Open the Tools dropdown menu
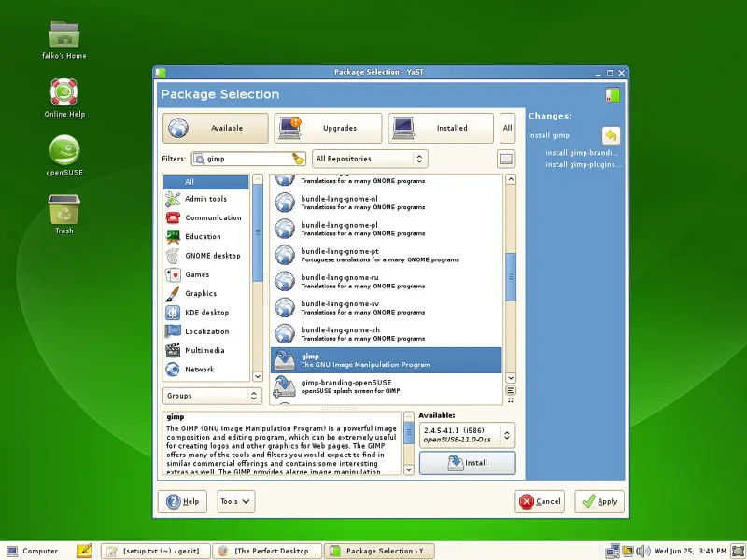The width and height of the screenshot is (747, 560). (x=235, y=501)
